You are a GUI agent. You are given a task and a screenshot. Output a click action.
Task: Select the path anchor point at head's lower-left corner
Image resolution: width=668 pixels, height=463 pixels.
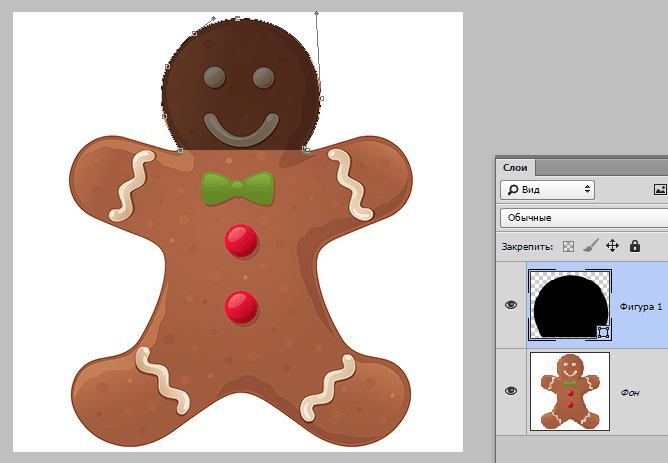click(x=180, y=150)
